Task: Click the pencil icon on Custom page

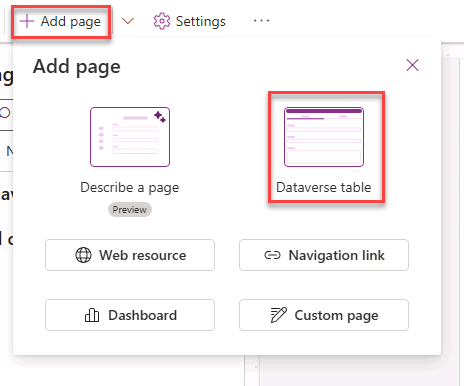Action: click(x=278, y=315)
